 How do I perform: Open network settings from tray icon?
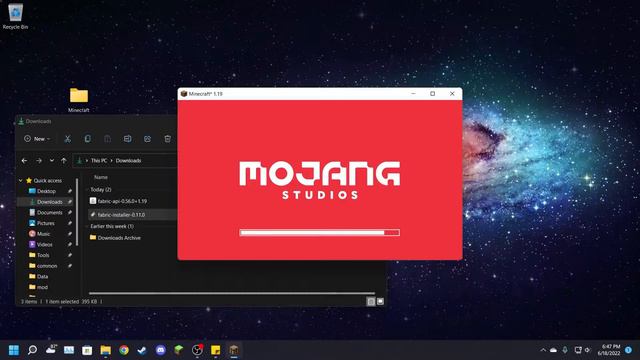coord(578,350)
